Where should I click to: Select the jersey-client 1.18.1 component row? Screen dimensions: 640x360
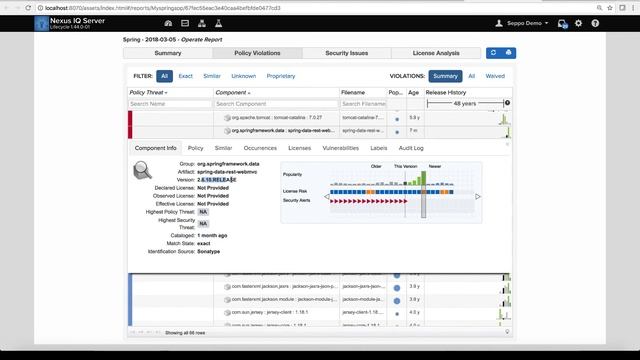320,313
